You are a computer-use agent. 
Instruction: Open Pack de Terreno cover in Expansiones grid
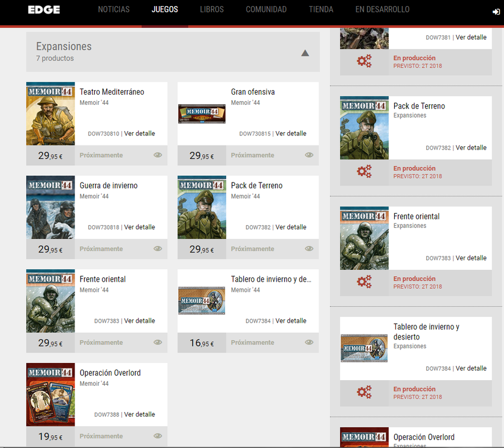click(x=202, y=207)
